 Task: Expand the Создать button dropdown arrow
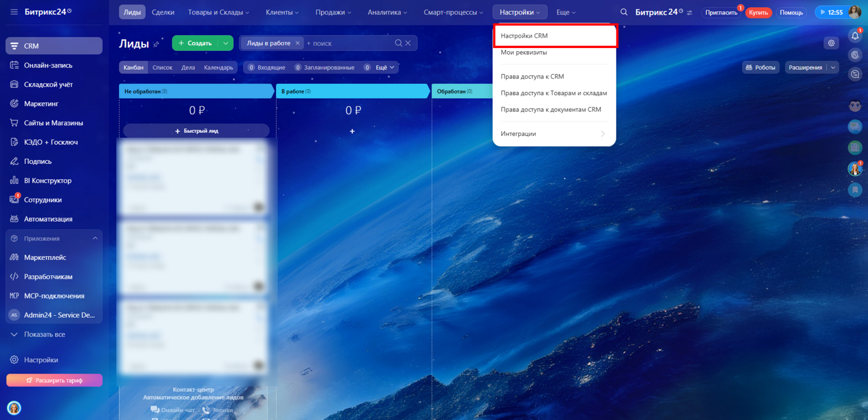[226, 43]
